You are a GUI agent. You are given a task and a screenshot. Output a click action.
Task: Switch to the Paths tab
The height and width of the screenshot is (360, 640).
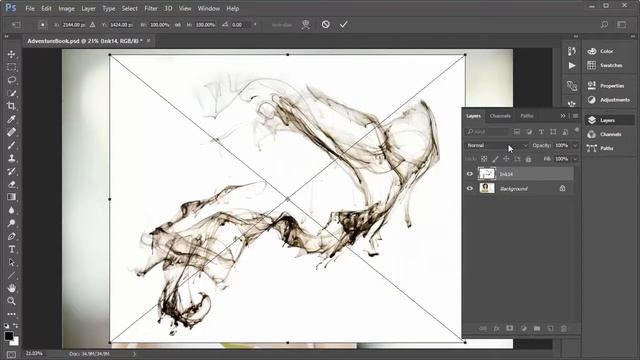(x=527, y=116)
